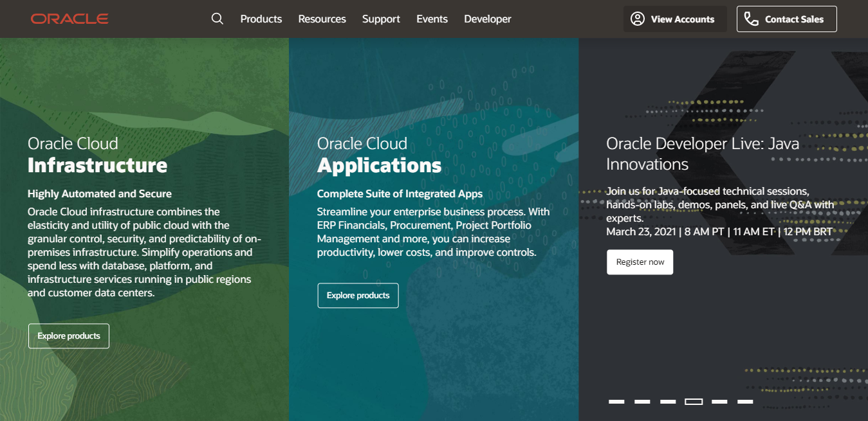Click the Oracle logo
Screen dimensions: 868x421
[x=69, y=19]
